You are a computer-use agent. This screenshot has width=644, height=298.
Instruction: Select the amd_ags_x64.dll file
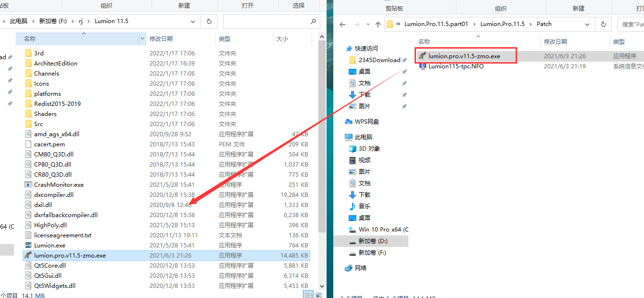[x=57, y=134]
